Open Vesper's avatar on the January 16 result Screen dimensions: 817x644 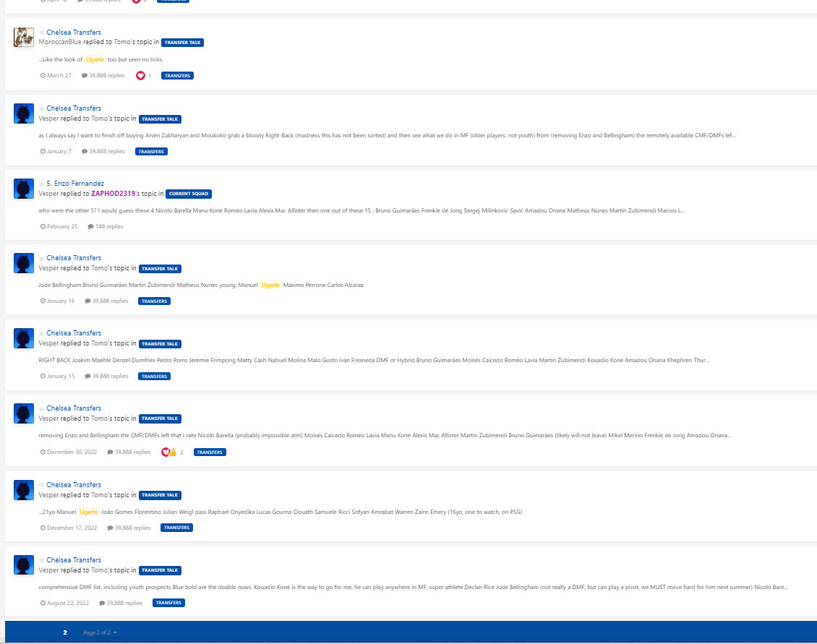pyautogui.click(x=23, y=263)
